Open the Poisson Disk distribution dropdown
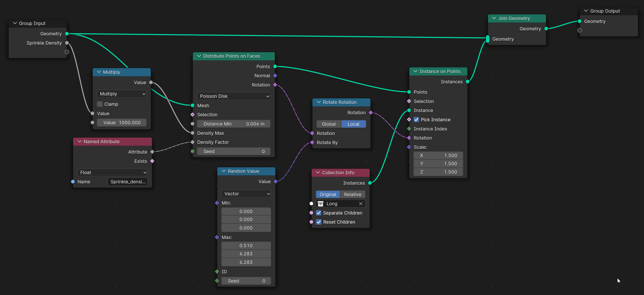 click(234, 96)
